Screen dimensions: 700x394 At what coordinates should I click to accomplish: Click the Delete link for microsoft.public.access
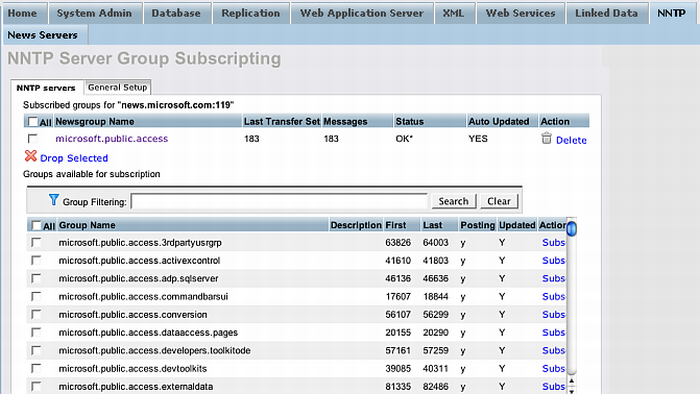(571, 140)
